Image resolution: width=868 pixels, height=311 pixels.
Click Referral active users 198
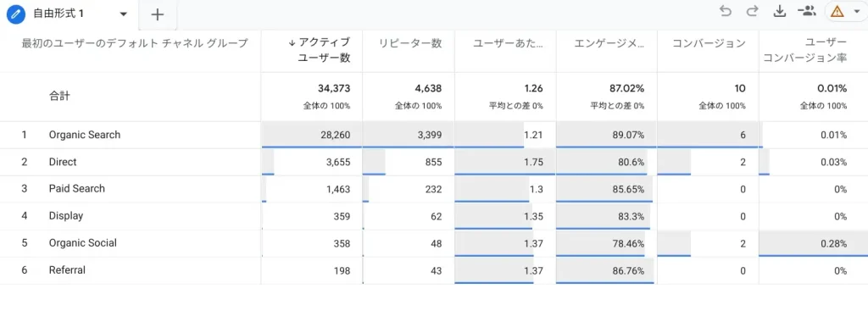click(x=342, y=270)
